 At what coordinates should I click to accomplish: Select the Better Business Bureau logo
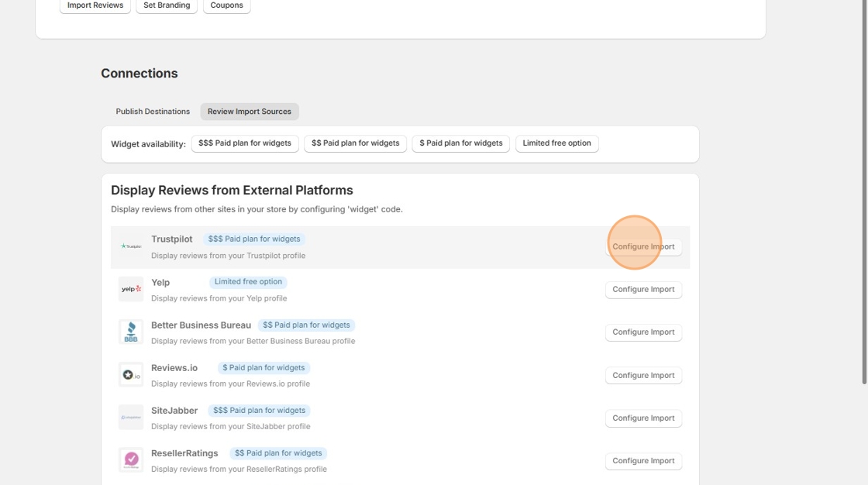[x=130, y=332]
